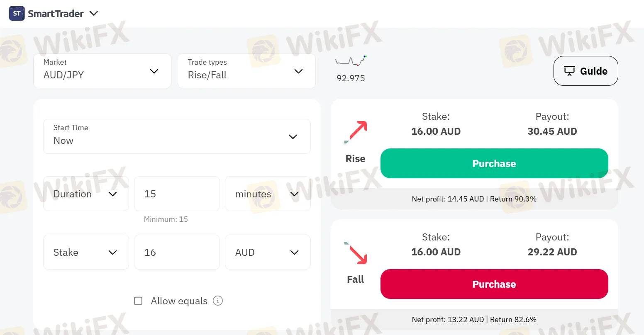The width and height of the screenshot is (644, 335).
Task: Click the red Rise arrow icon
Action: coord(356,131)
